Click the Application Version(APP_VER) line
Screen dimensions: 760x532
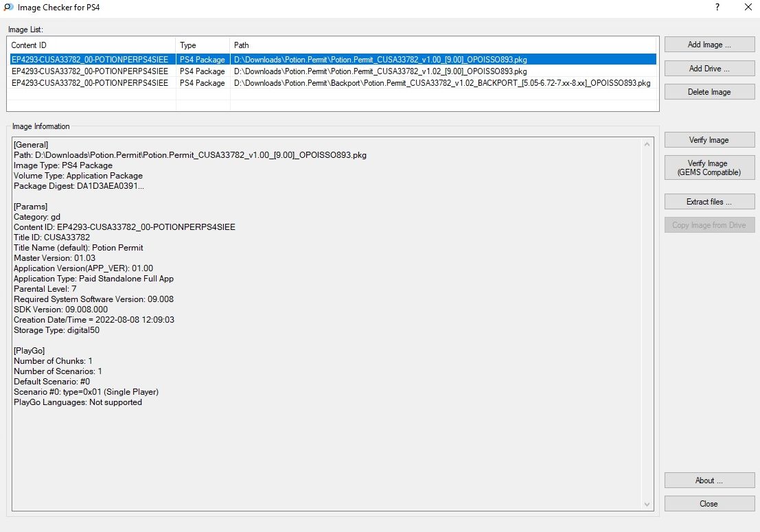click(x=83, y=268)
